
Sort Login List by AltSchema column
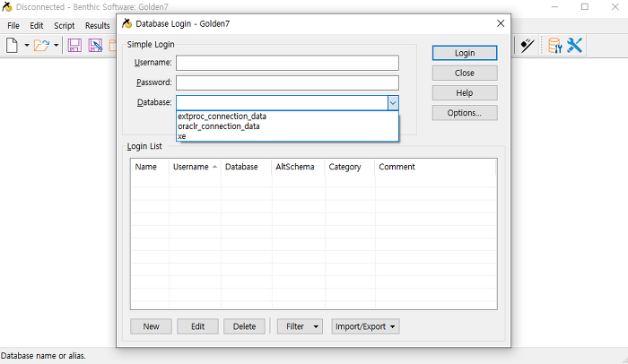pyautogui.click(x=298, y=167)
